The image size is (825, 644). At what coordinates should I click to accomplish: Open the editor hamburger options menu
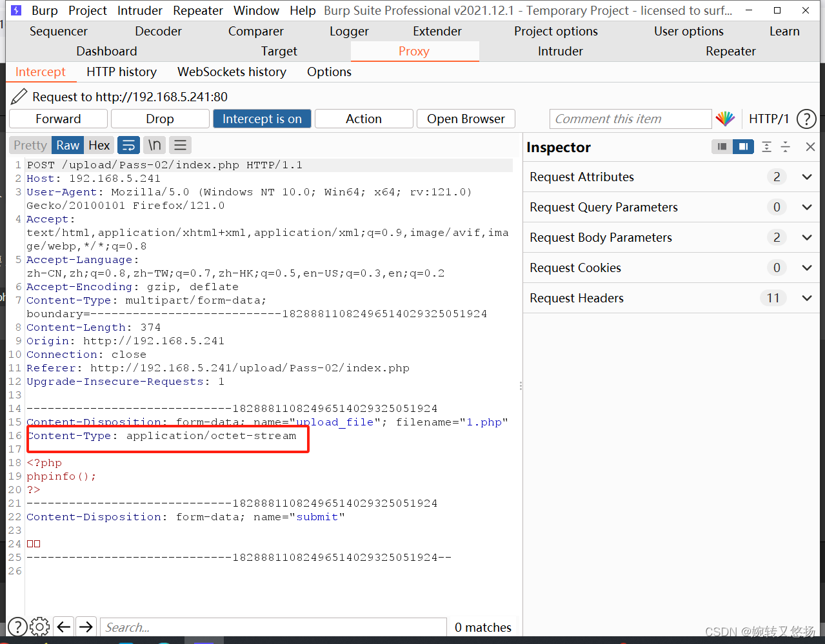(181, 145)
